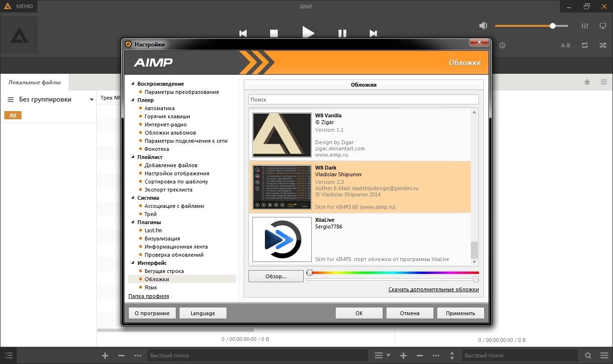This screenshot has height=364, width=613.
Task: Select Обложки альбомов in settings tree
Action: pos(170,133)
